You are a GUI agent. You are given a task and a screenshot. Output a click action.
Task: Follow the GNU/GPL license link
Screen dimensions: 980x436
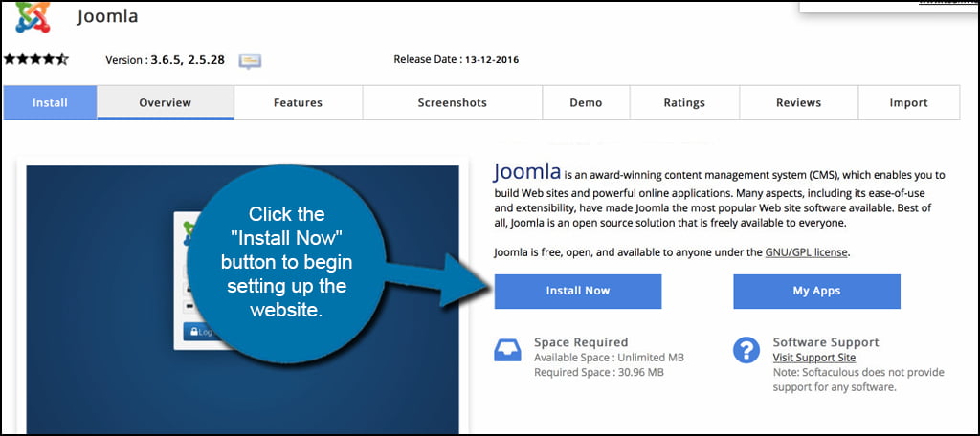tap(806, 253)
